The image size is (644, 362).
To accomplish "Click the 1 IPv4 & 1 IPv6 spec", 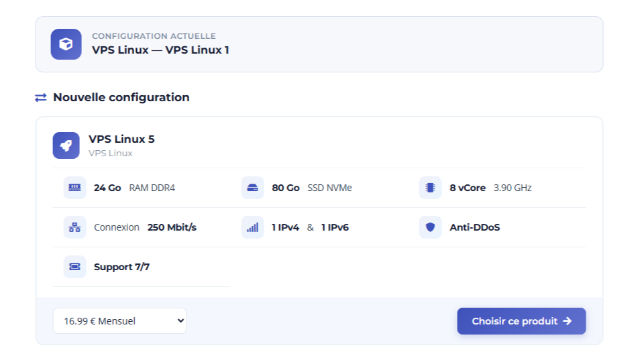I will tap(310, 227).
